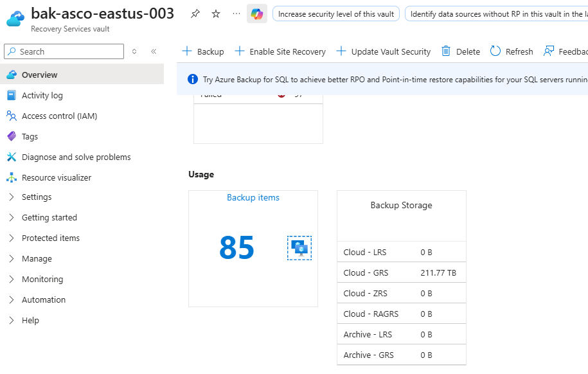
Task: Focus the sidebar Search field
Action: coord(64,51)
